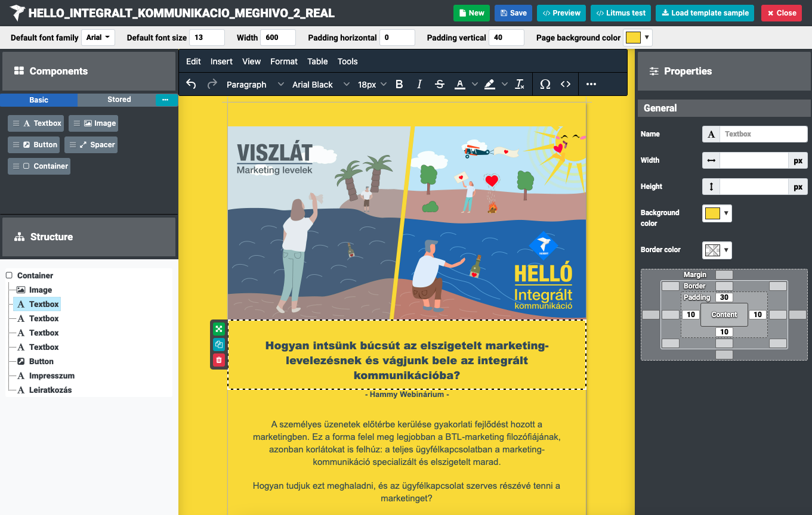Open the Insert menu
The image size is (812, 515).
coord(221,61)
